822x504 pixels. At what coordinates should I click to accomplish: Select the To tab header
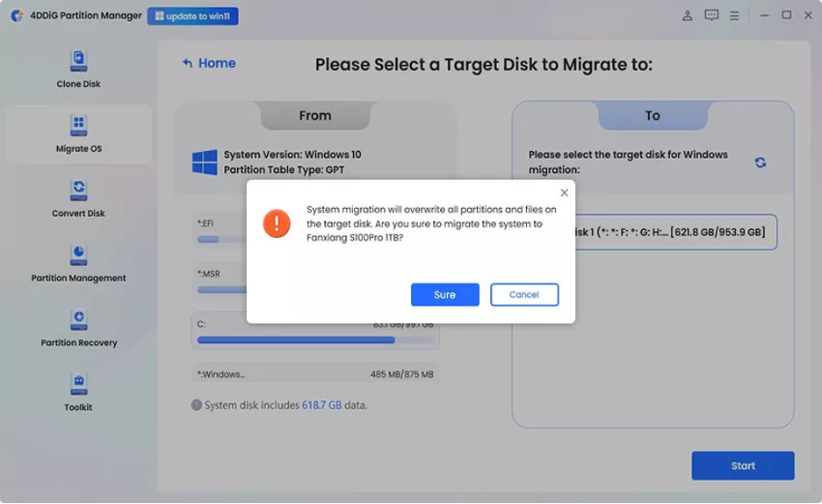(653, 116)
